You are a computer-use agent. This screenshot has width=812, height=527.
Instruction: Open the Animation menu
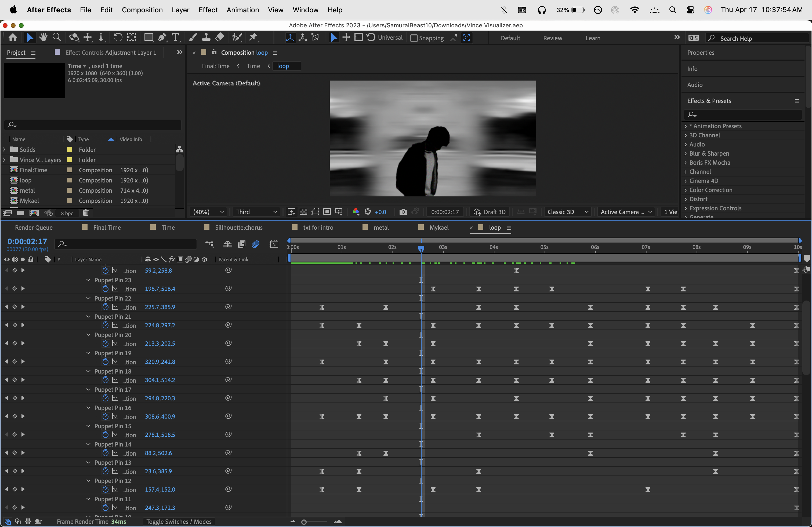(x=242, y=10)
